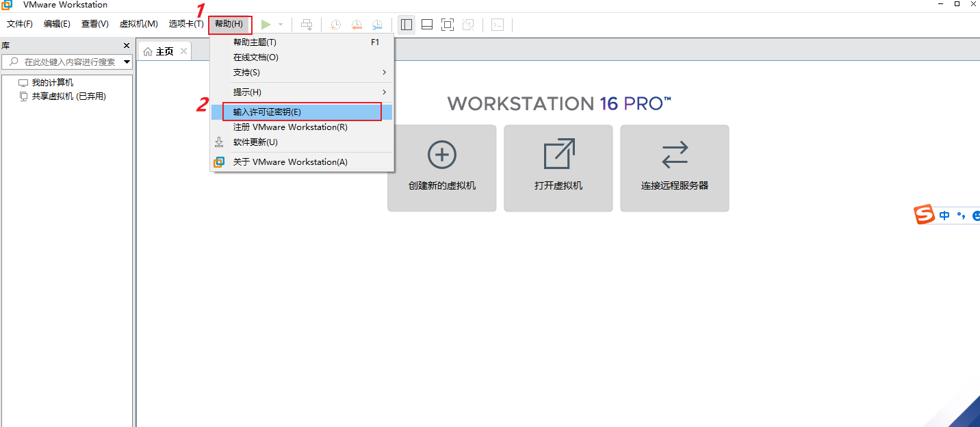Click the VMware Workstation title bar icon

point(7,5)
